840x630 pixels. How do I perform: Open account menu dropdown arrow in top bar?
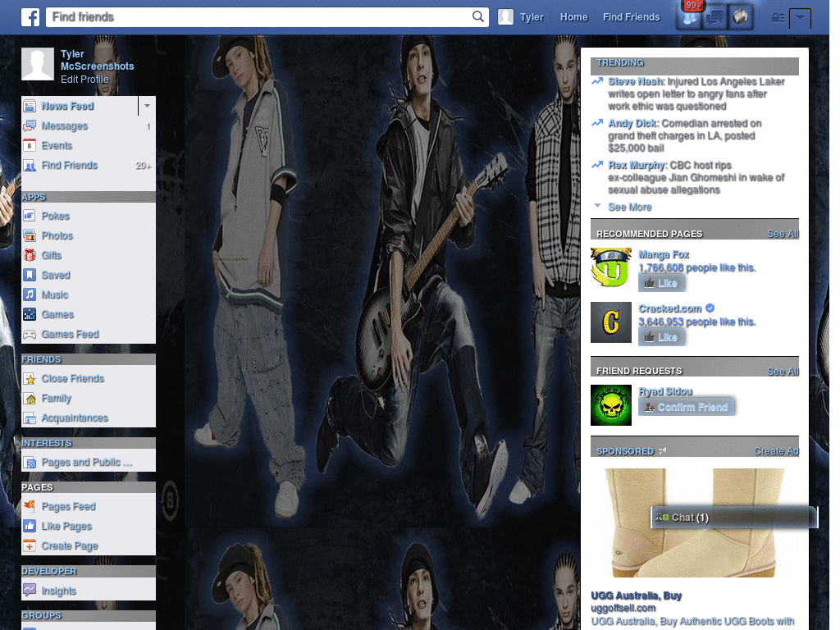(x=800, y=18)
